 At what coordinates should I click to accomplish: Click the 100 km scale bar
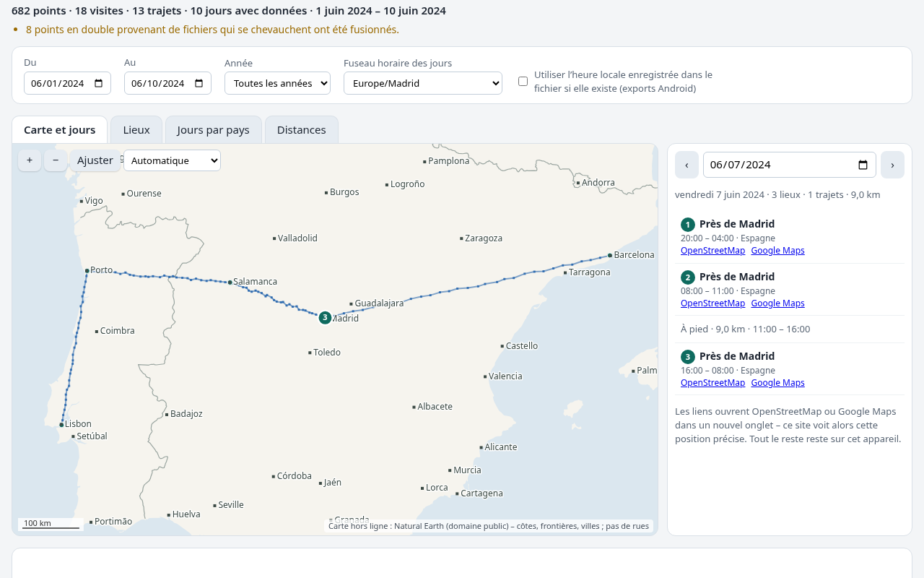coord(51,525)
